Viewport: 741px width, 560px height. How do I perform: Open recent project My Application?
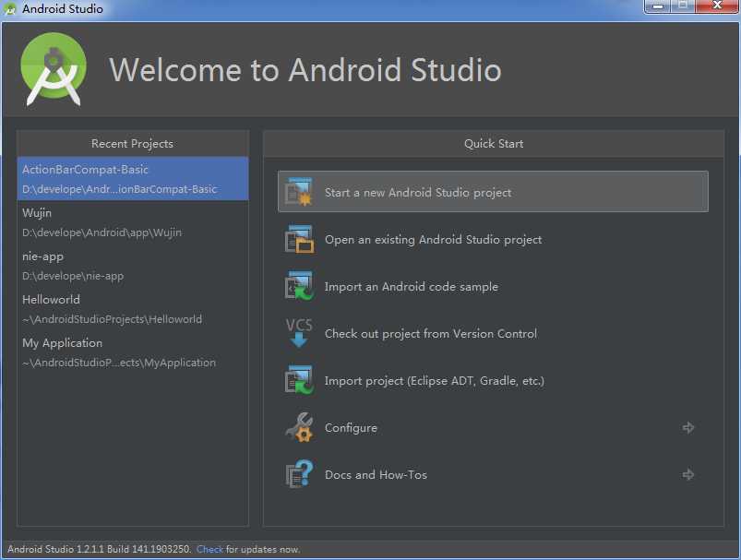click(133, 352)
